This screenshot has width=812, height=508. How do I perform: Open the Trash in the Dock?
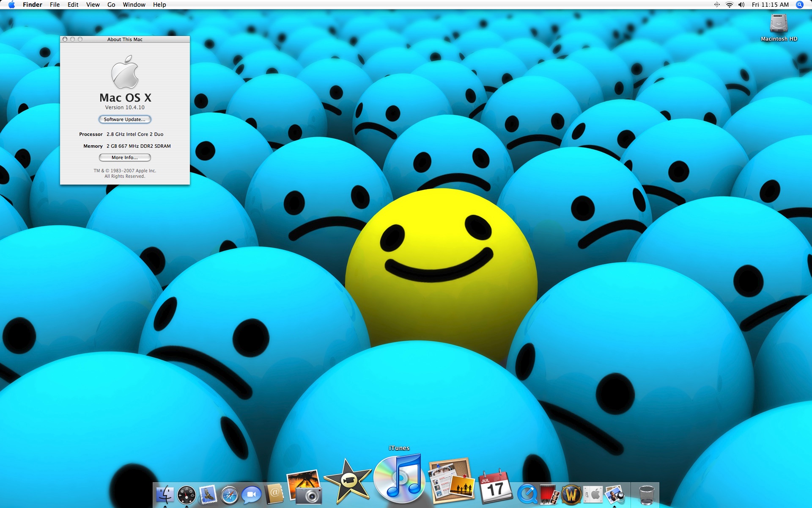(646, 494)
